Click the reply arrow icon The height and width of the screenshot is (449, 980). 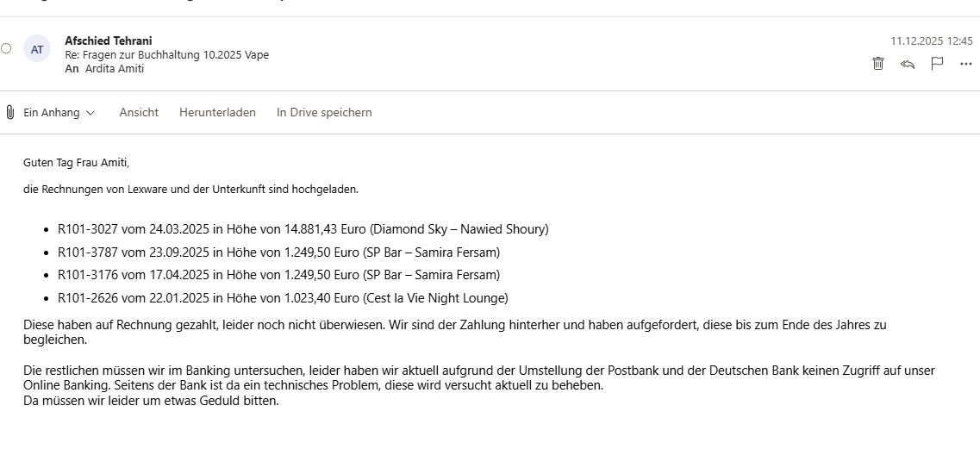907,64
